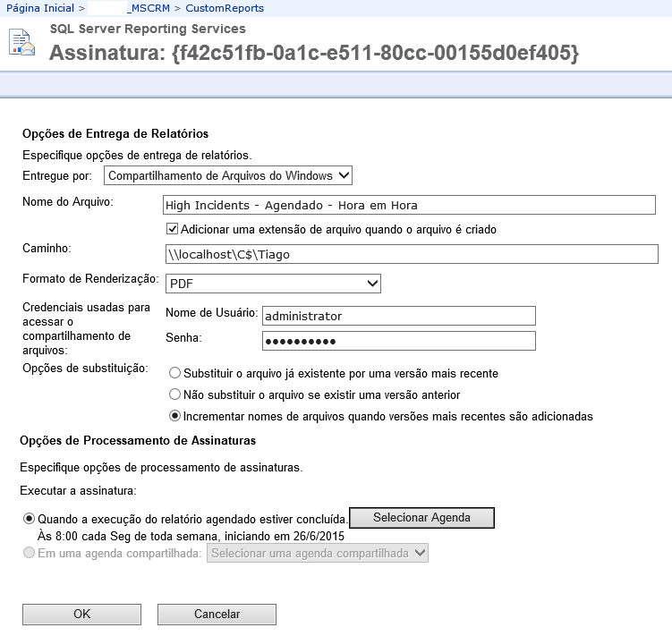Choose do not overwrite if previous version exists
The width and height of the screenshot is (672, 636).
tap(174, 394)
